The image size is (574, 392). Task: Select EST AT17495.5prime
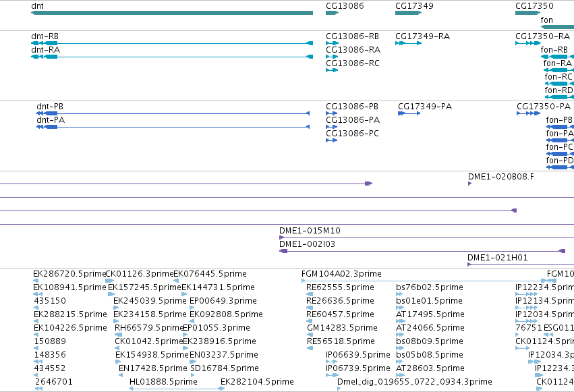point(399,321)
